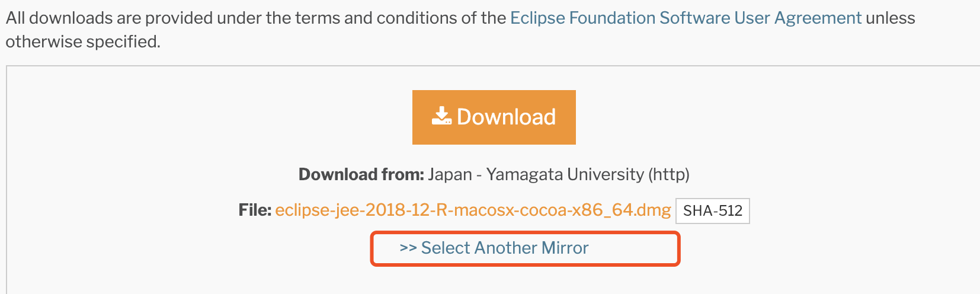Click the word "Download" on the orange button
The width and height of the screenshot is (980, 294).
pos(506,117)
